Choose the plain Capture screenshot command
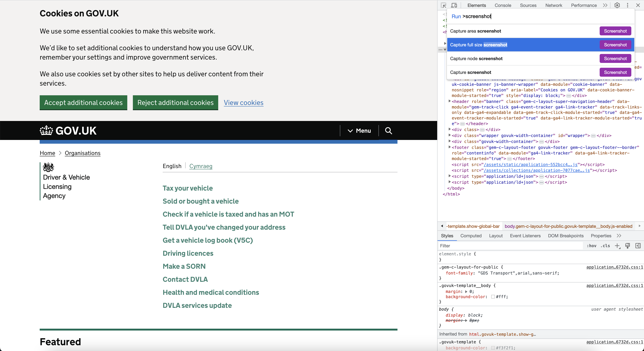Screen dimensions: 644x351 (541, 72)
